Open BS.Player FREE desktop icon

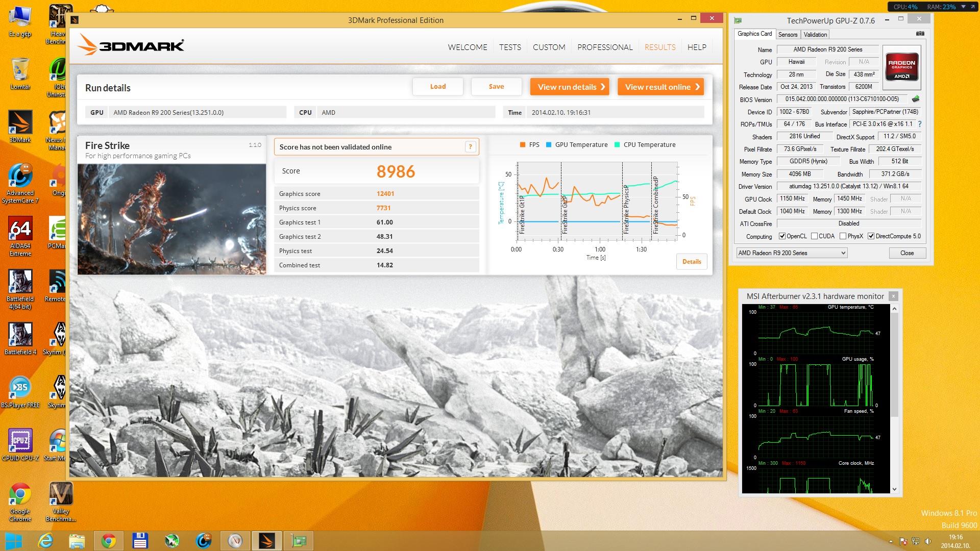click(x=20, y=392)
